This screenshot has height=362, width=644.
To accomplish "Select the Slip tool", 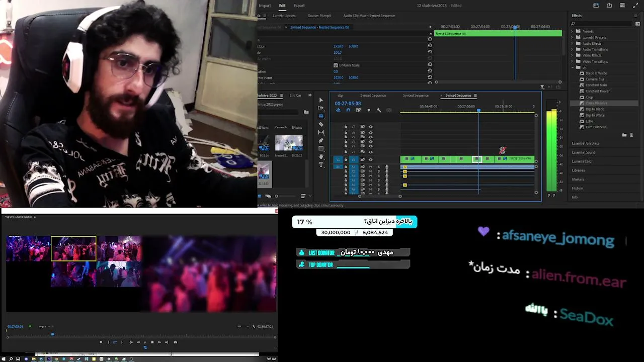I will click(x=321, y=132).
